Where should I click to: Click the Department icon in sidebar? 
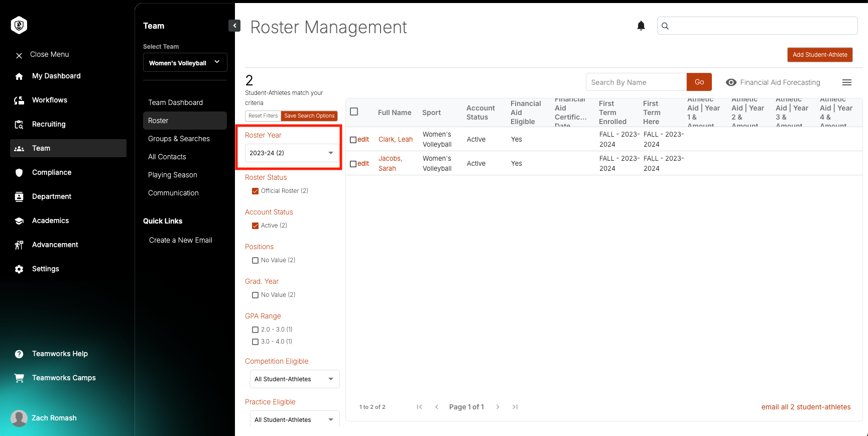tap(19, 197)
